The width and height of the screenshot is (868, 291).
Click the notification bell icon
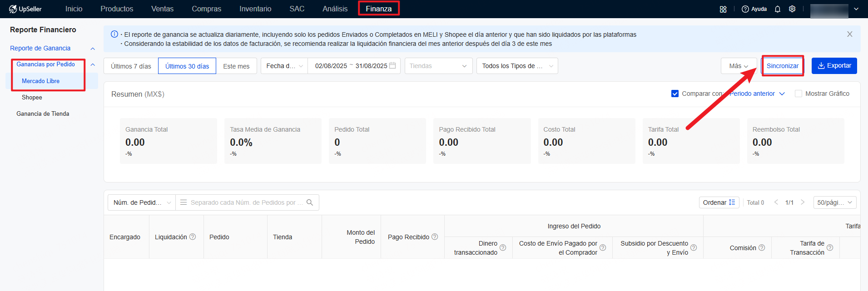pos(778,9)
